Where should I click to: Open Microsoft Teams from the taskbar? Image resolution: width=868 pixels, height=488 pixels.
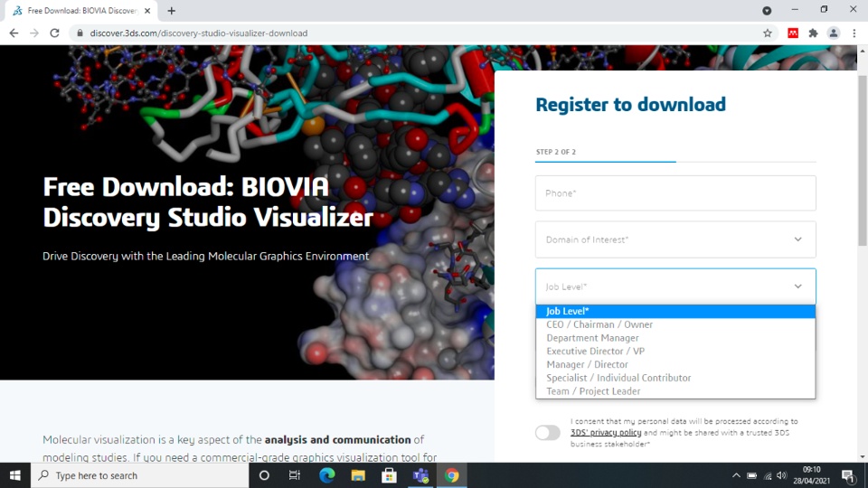(x=420, y=475)
